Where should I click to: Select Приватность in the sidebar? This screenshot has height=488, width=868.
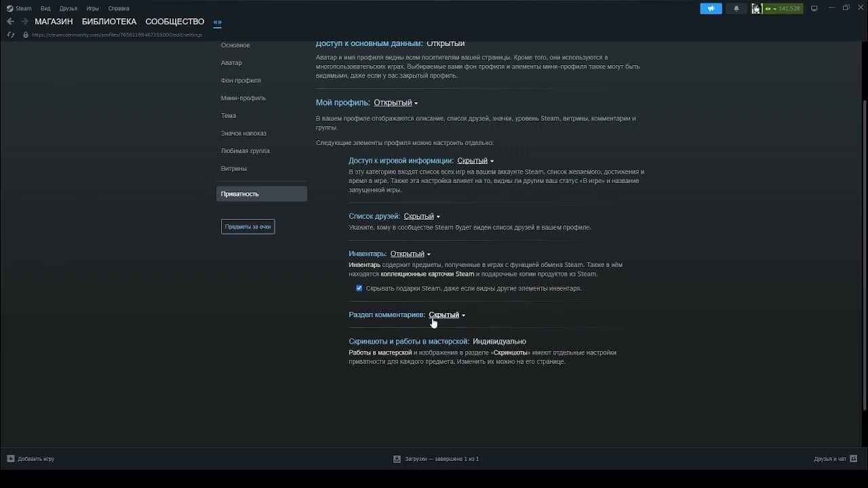click(262, 194)
